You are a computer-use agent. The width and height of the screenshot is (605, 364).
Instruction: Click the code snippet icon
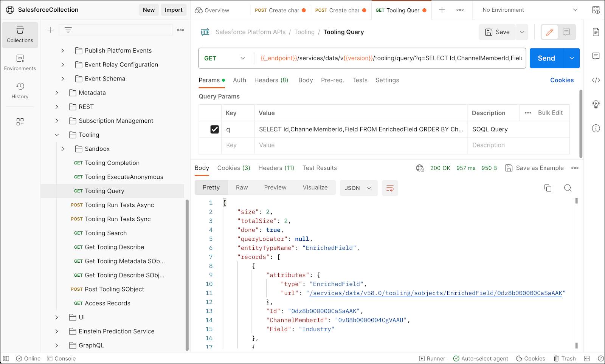596,80
